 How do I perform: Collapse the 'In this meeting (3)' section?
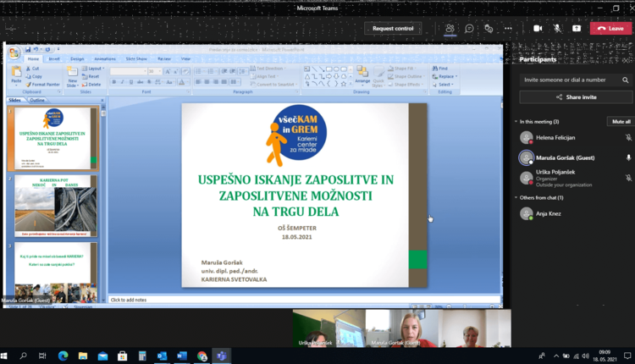516,122
